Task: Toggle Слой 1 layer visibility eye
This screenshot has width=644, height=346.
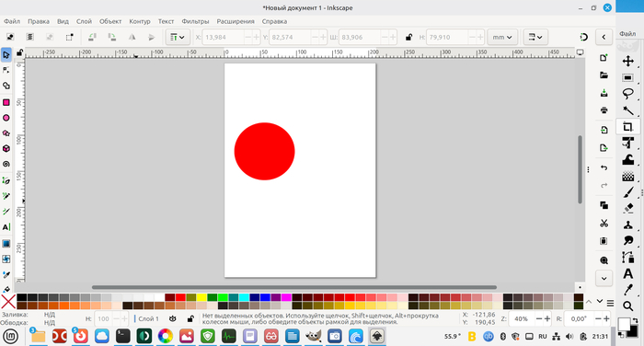Action: tap(173, 318)
